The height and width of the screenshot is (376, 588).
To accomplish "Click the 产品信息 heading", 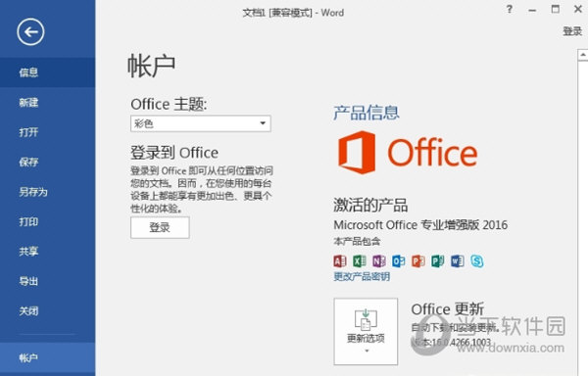I will (367, 113).
